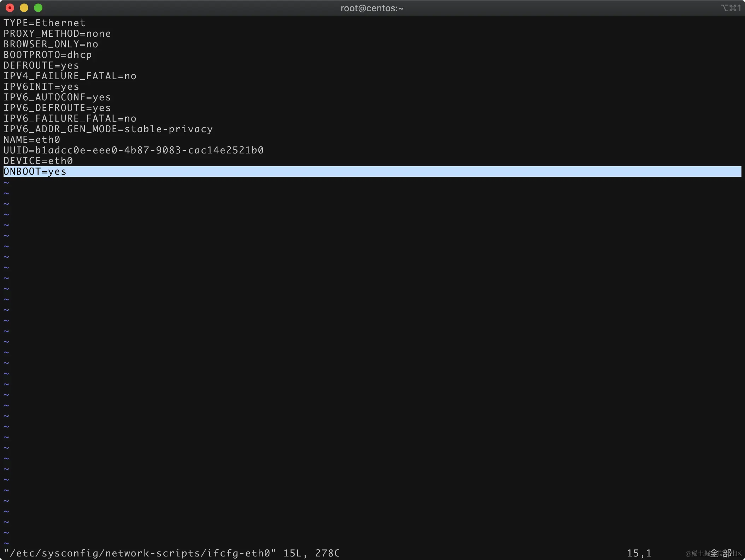This screenshot has width=745, height=560.
Task: Click IPV4_FAILURE_FATAL=no line
Action: 70,76
